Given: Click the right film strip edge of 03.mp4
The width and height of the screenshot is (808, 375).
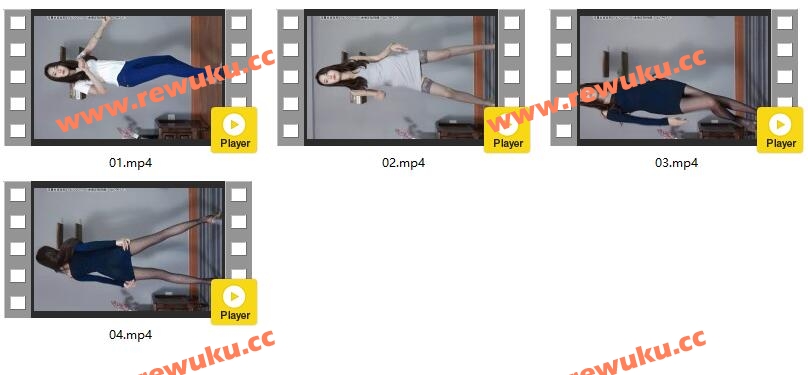Looking at the screenshot, I should pyautogui.click(x=784, y=58).
